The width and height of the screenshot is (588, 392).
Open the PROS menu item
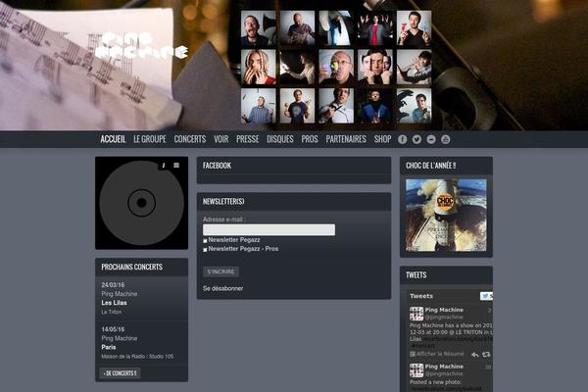tap(310, 139)
